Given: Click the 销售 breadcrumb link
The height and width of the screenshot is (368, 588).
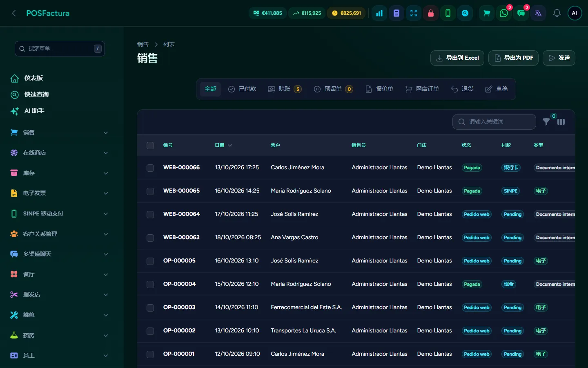Looking at the screenshot, I should [x=143, y=44].
